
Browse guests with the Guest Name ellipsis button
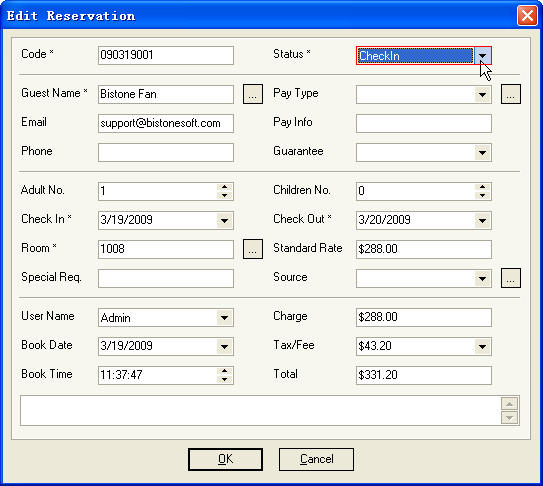pos(253,94)
